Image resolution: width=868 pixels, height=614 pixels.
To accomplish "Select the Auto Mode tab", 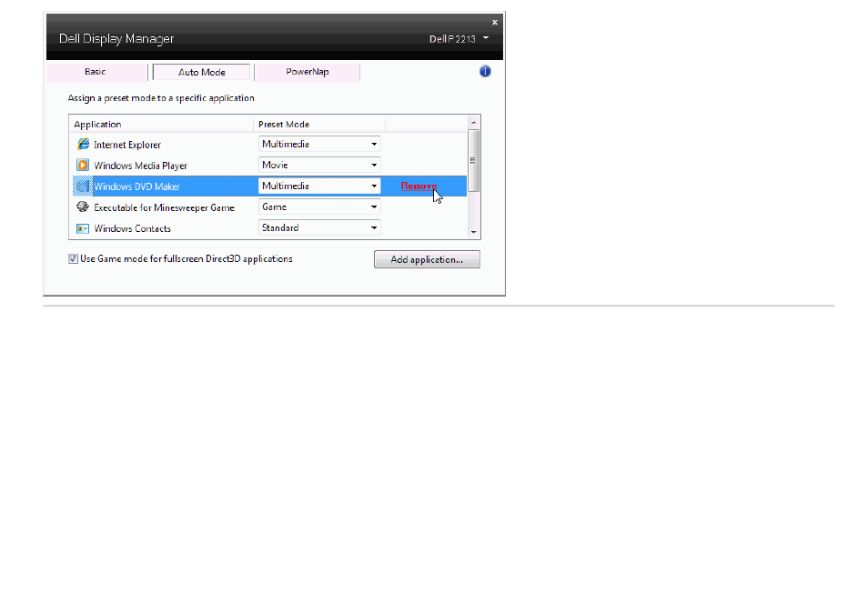I will tap(201, 72).
